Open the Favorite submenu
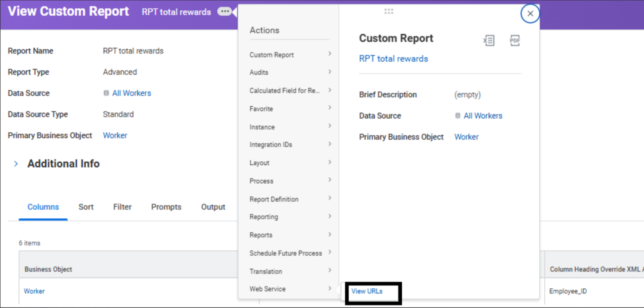644x308 pixels. [x=290, y=109]
